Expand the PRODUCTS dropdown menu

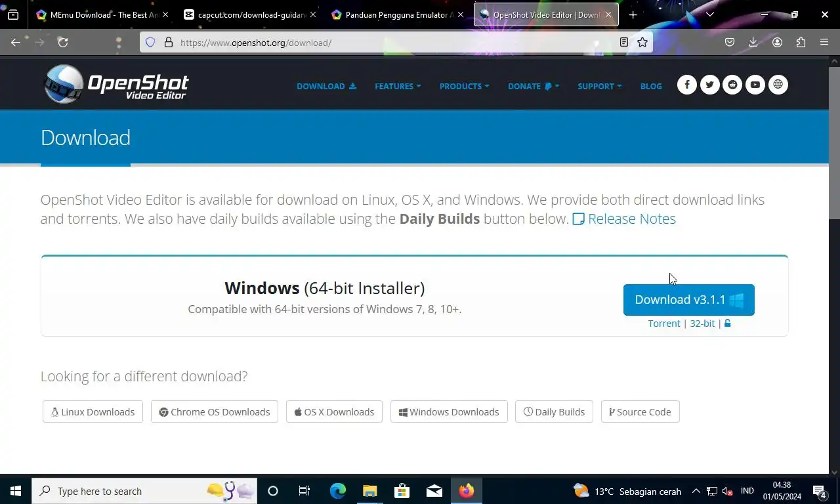click(464, 86)
